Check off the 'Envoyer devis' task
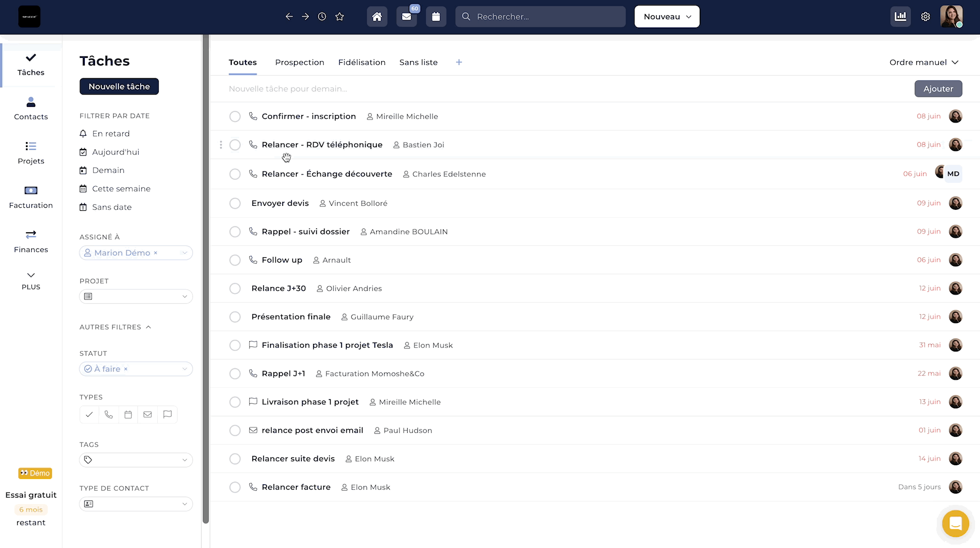This screenshot has width=980, height=548. (x=235, y=203)
